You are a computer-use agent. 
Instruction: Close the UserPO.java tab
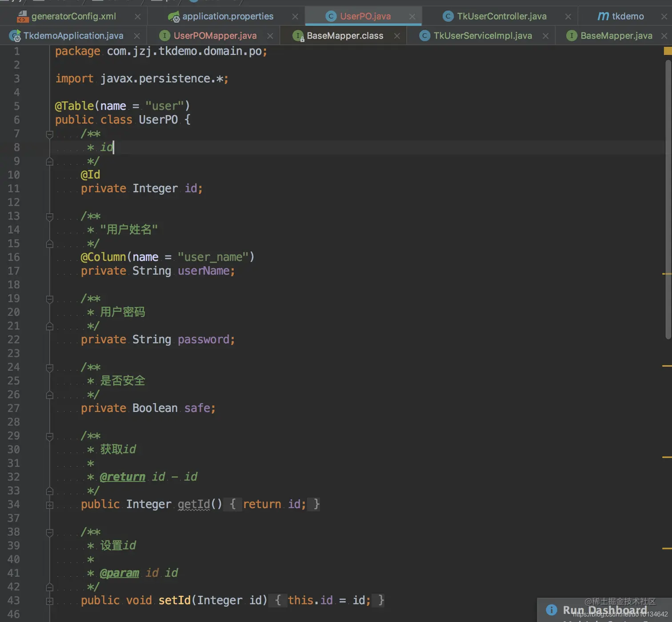click(412, 16)
